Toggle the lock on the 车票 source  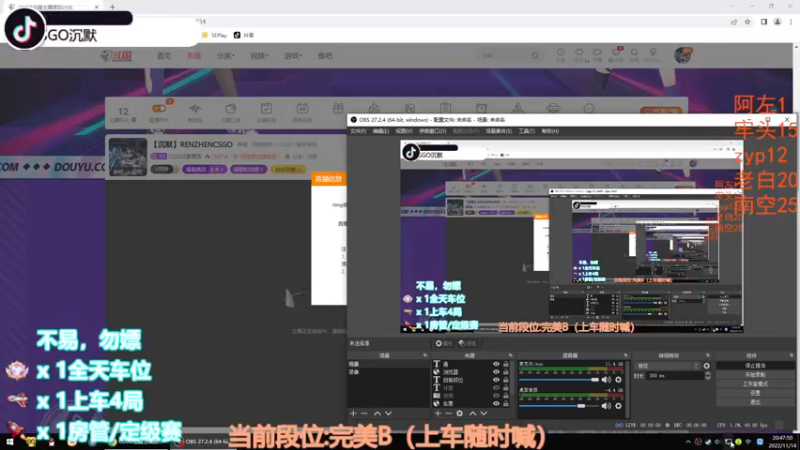point(506,404)
